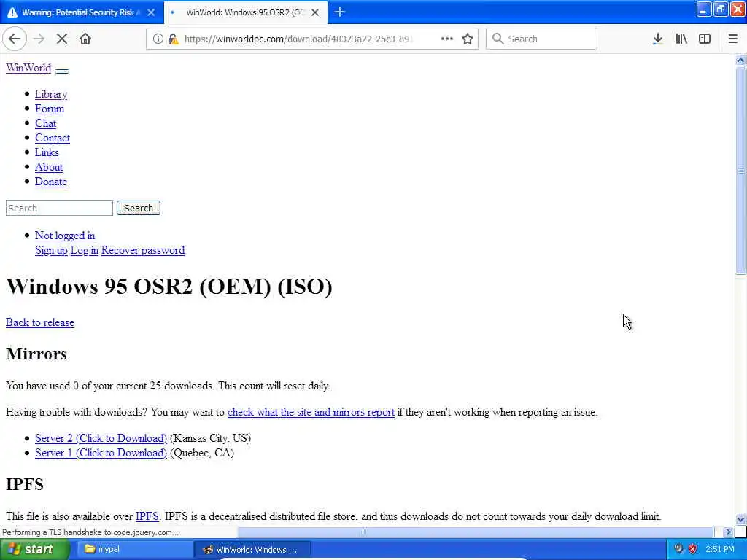747x560 pixels.
Task: Open the IPFS link
Action: pos(147,516)
